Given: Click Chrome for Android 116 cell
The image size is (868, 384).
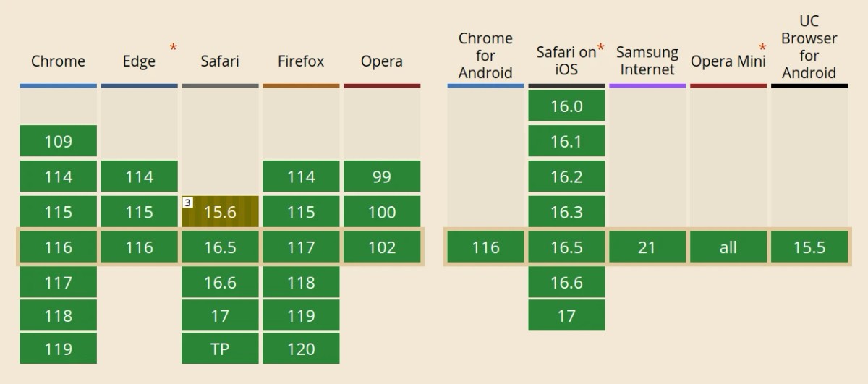Looking at the screenshot, I should pos(485,247).
